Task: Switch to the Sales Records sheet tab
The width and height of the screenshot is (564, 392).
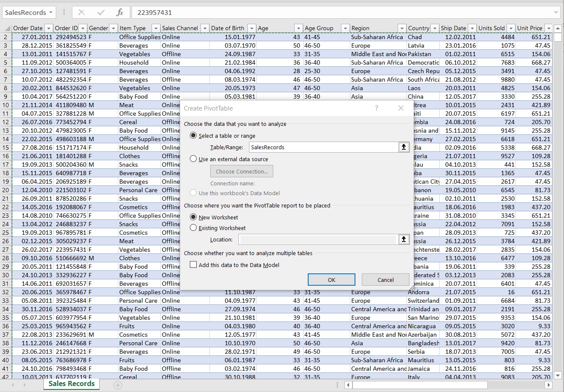Action: click(x=71, y=384)
